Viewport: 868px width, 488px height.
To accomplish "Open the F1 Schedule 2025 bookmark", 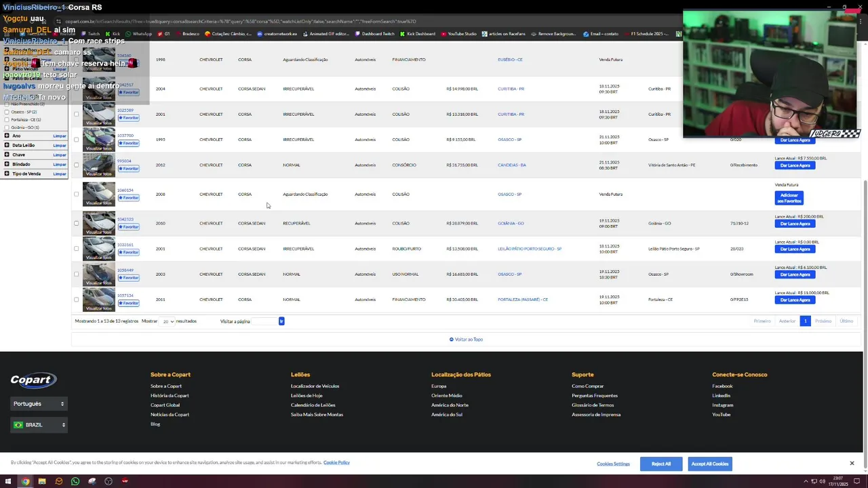I will coord(646,34).
